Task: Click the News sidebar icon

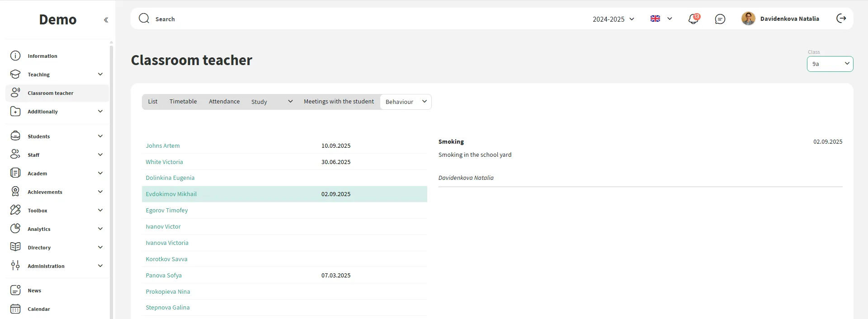Action: tap(15, 291)
